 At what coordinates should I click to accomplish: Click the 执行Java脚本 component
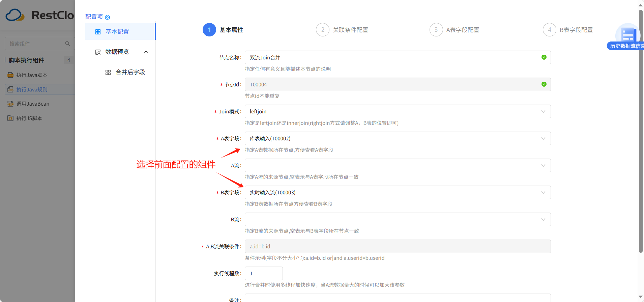[40, 75]
